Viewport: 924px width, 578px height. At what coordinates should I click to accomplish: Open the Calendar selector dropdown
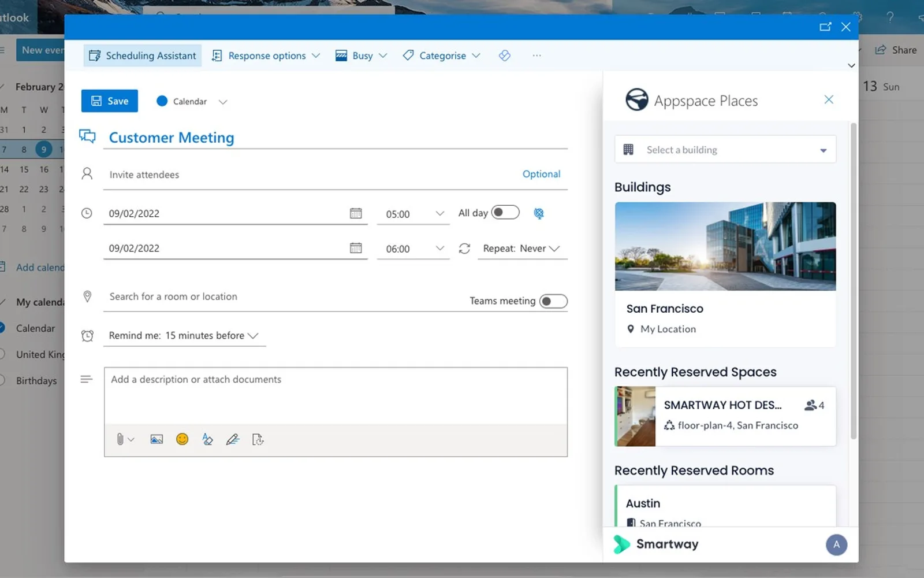click(x=192, y=102)
